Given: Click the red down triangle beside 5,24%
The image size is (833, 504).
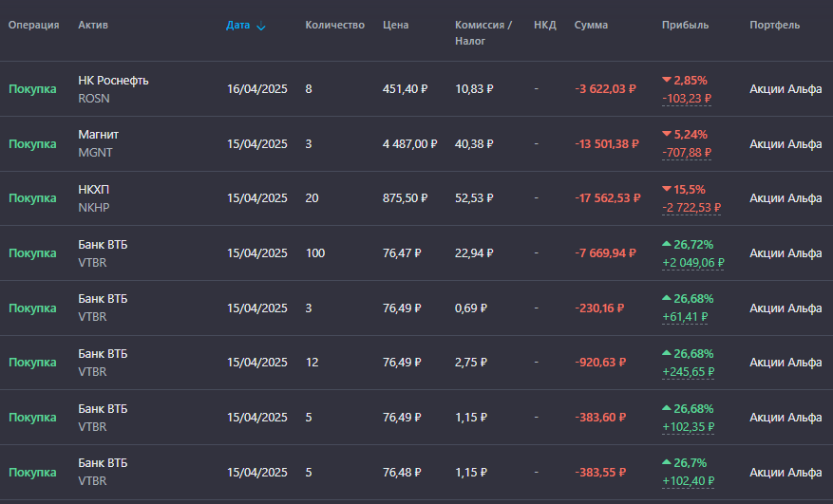Looking at the screenshot, I should pyautogui.click(x=667, y=134).
